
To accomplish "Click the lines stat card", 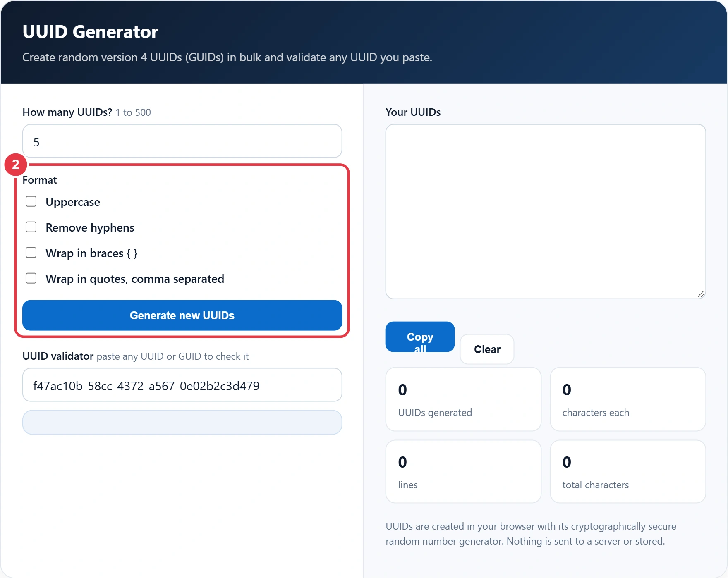I will 463,472.
